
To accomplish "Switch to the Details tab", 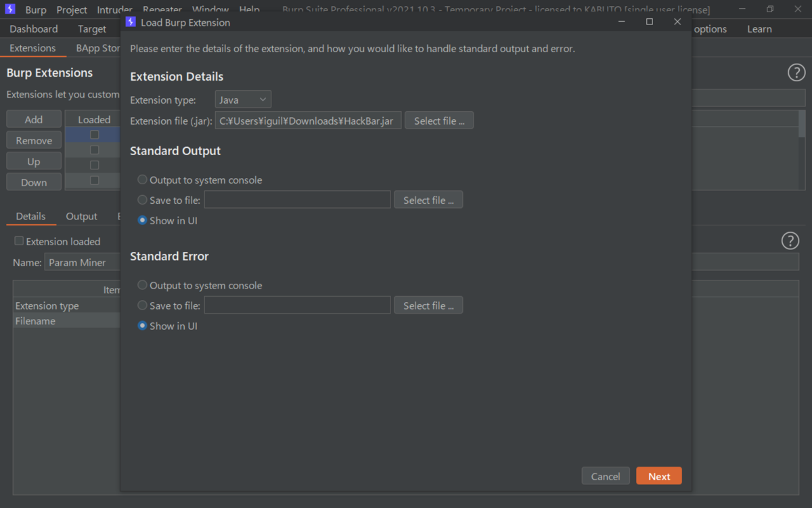I will pos(31,217).
